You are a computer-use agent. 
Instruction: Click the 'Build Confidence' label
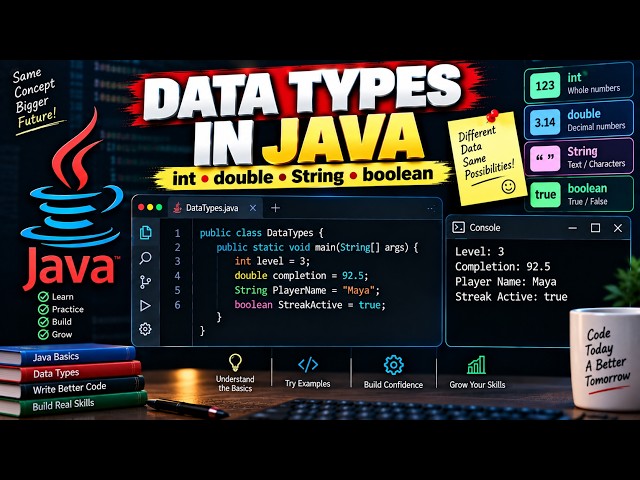point(393,385)
